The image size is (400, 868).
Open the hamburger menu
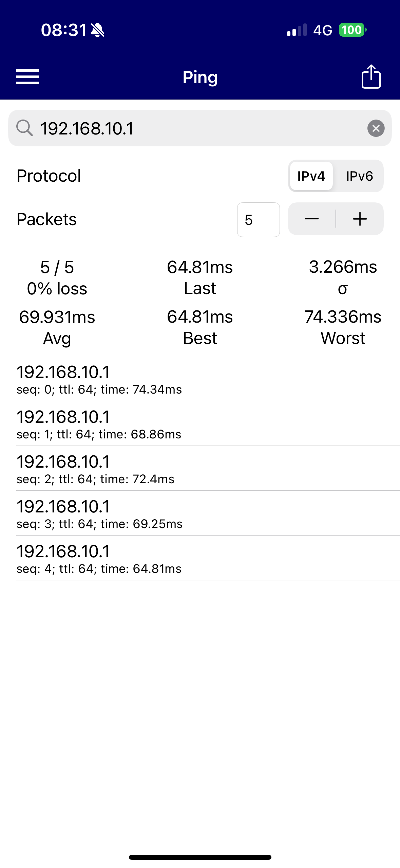click(x=27, y=77)
